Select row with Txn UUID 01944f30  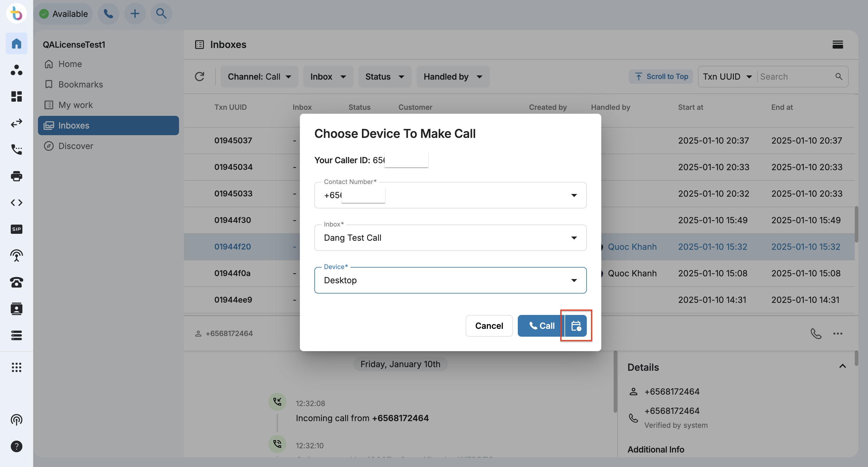click(519, 220)
